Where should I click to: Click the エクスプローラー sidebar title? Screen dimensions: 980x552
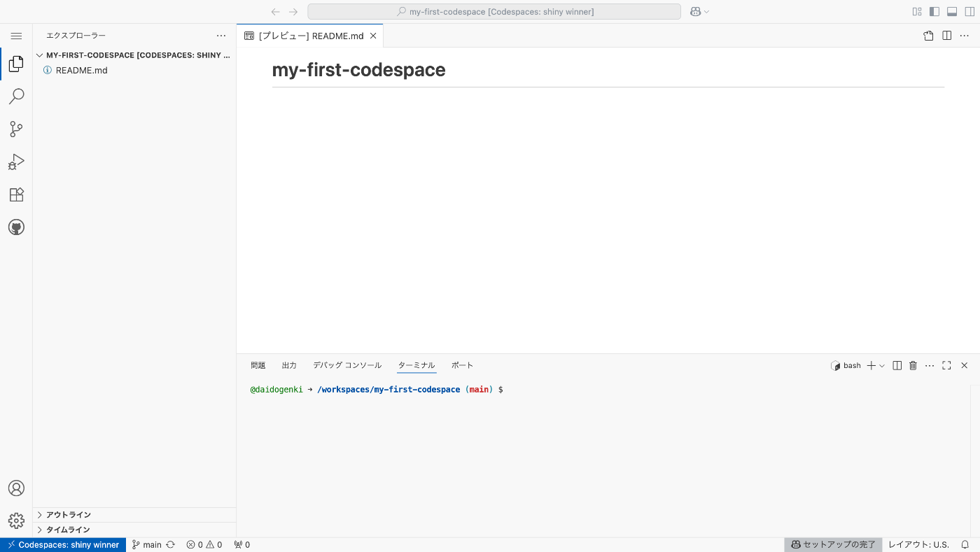click(x=76, y=36)
